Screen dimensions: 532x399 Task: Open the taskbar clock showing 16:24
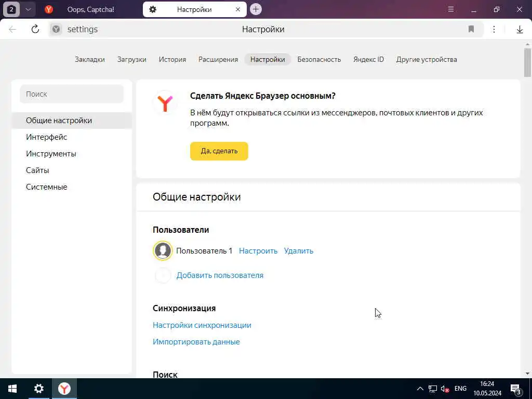click(x=487, y=389)
